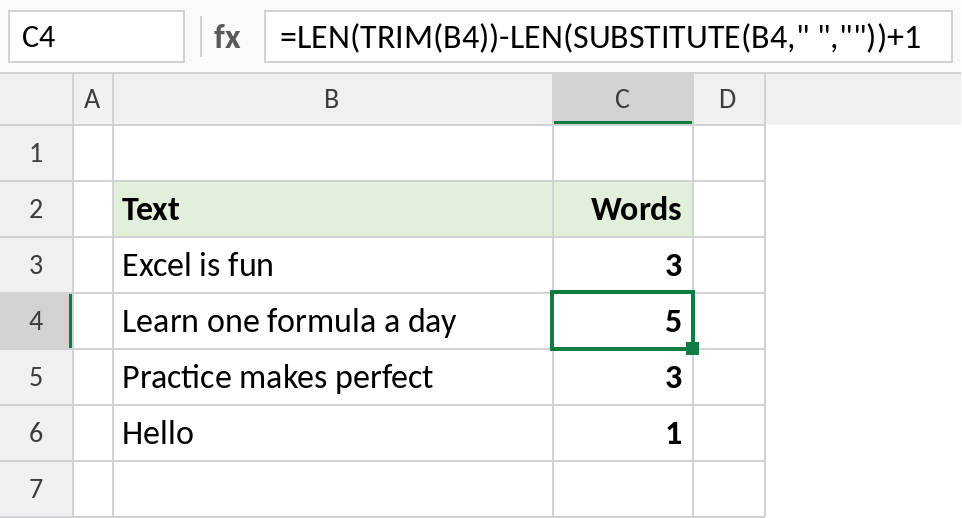Screen dimensions: 962x518
Task: Click empty cell D4 right of the 5
Action: tap(729, 321)
